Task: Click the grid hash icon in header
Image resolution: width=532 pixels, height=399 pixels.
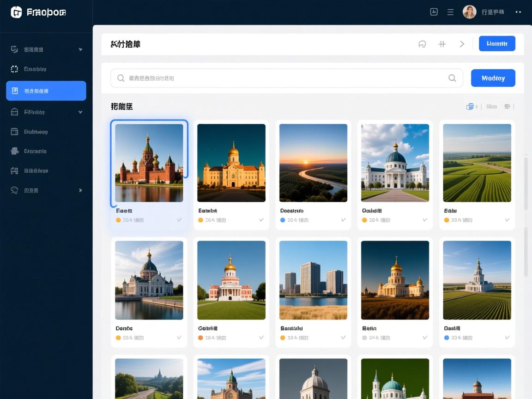Action: (x=442, y=44)
